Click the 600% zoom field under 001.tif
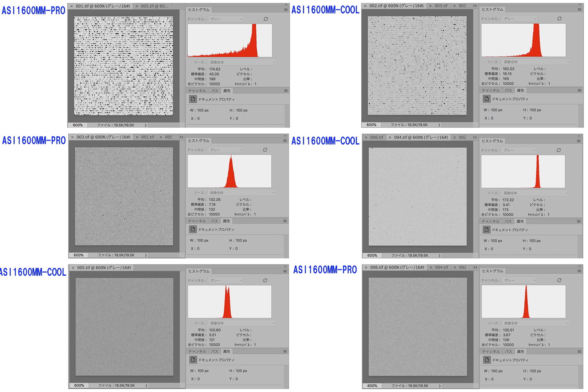This screenshot has height=392, width=588. [78, 125]
